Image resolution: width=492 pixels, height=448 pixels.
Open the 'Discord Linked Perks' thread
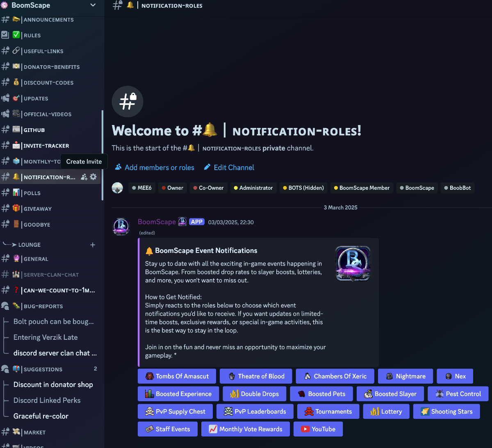[x=47, y=400]
